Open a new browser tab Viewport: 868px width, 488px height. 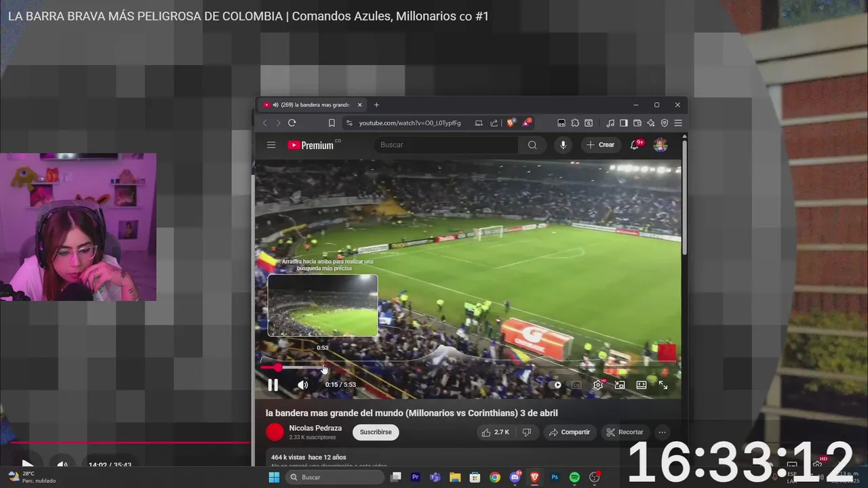376,105
